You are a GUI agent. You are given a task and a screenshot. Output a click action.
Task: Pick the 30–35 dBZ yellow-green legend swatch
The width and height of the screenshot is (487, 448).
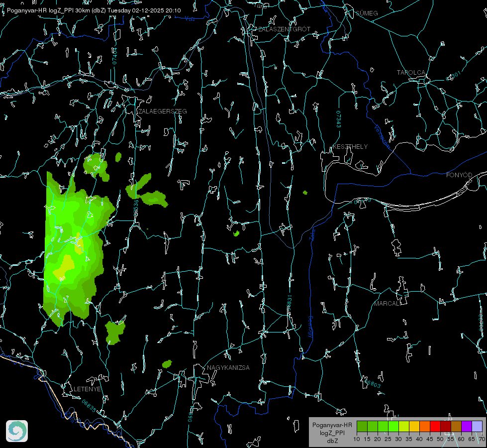[404, 426]
